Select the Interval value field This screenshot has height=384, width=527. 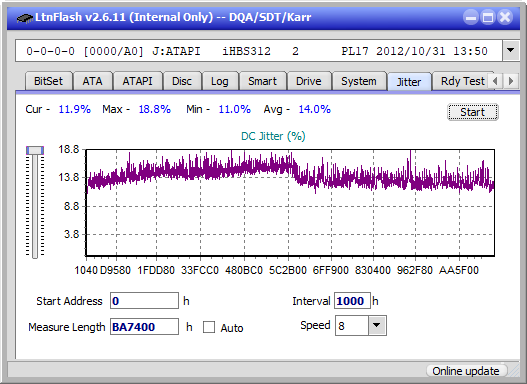352,301
